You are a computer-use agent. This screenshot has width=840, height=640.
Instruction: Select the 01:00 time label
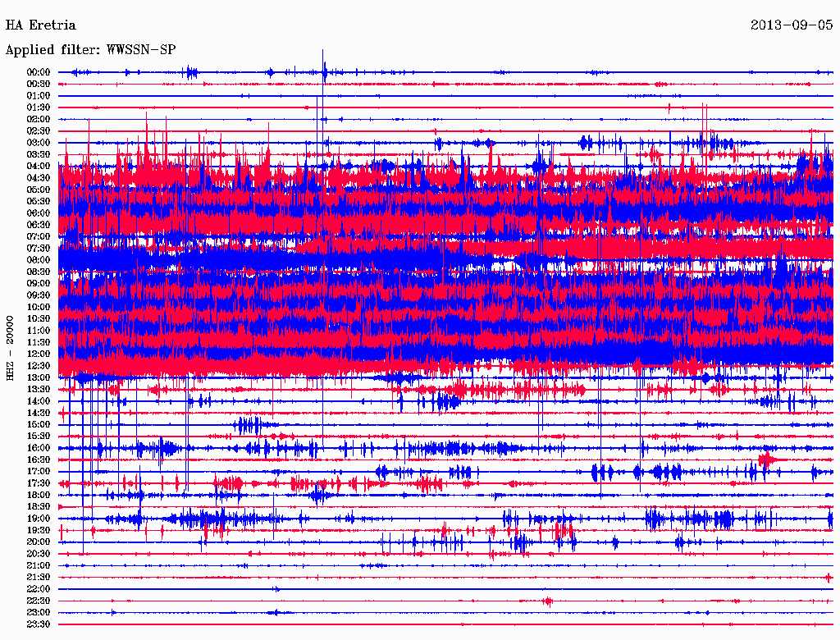tap(39, 95)
